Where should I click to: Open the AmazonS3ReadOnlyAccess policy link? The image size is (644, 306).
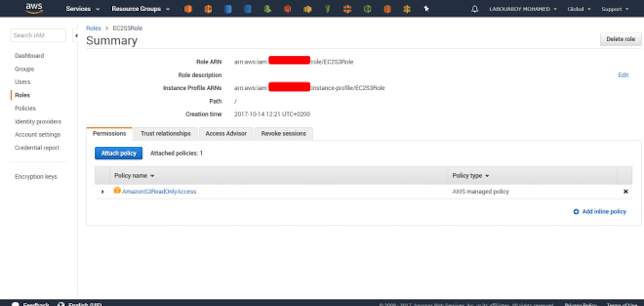[159, 191]
